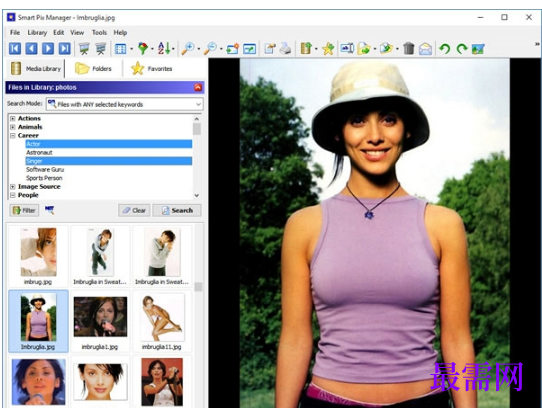The width and height of the screenshot is (542, 408).
Task: Click the copy file to folder icon
Action: [364, 48]
